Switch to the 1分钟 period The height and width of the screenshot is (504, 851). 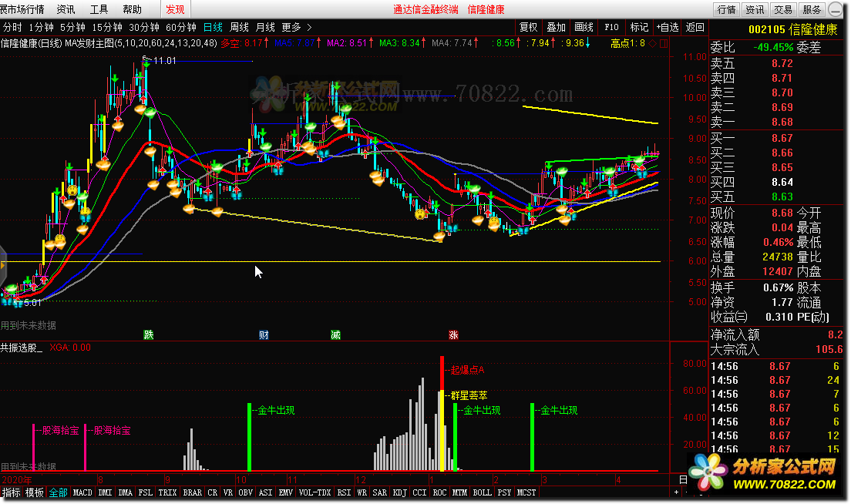pyautogui.click(x=42, y=27)
